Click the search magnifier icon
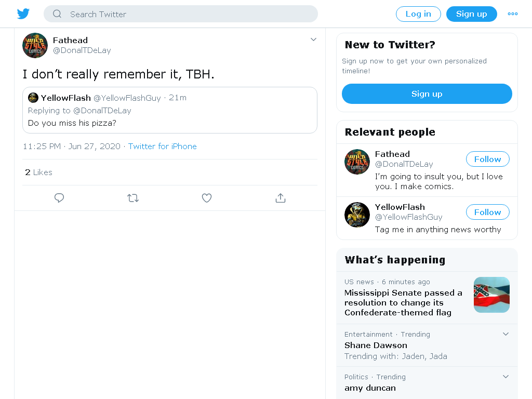 [57, 14]
